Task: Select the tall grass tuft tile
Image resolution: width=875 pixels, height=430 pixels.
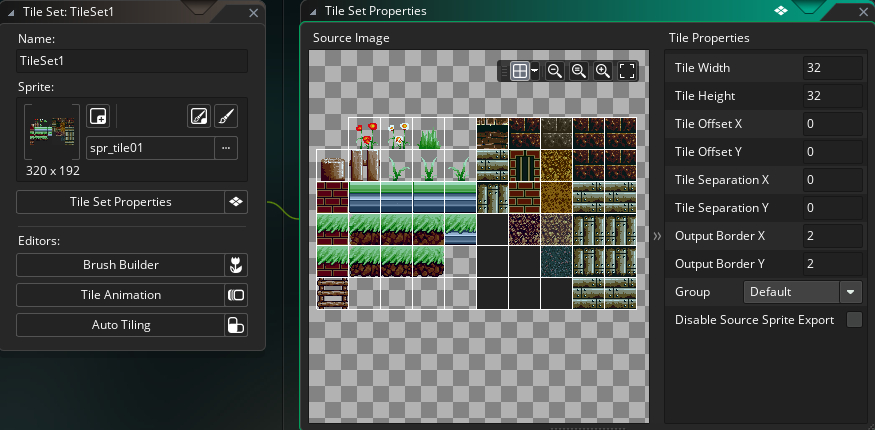Action: (x=429, y=133)
